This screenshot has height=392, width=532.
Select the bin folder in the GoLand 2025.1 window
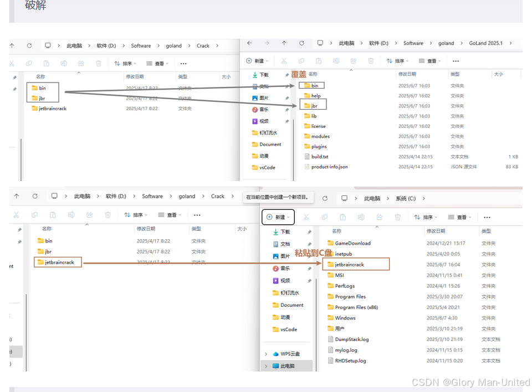click(x=311, y=85)
